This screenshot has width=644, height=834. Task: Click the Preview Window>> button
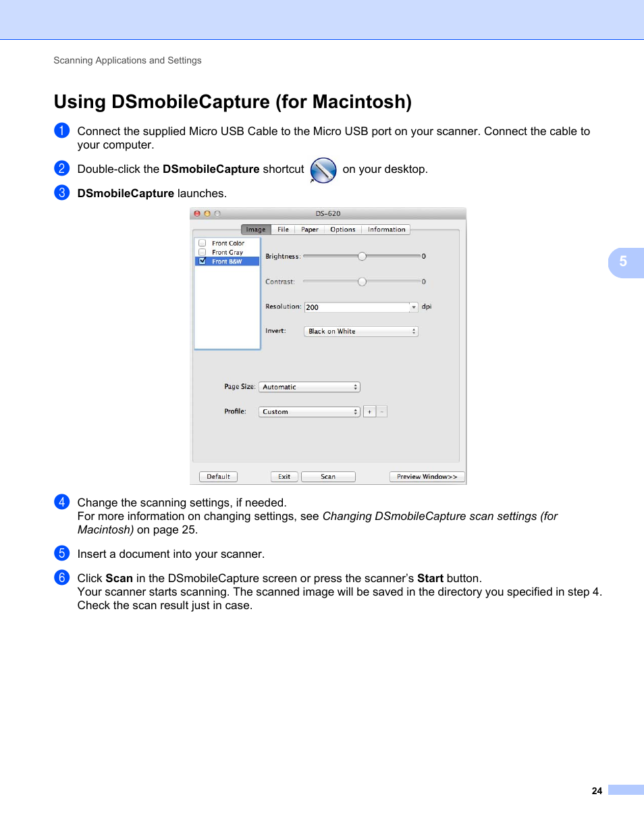click(x=427, y=477)
